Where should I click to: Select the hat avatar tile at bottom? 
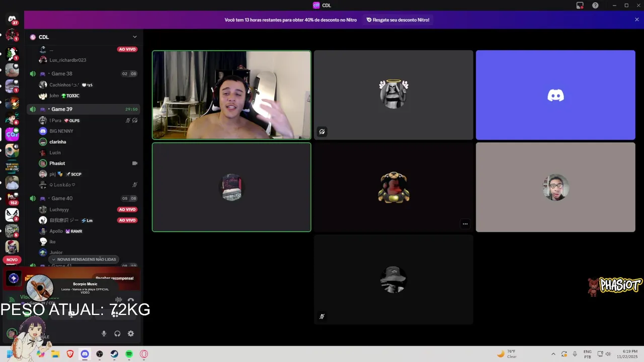393,280
